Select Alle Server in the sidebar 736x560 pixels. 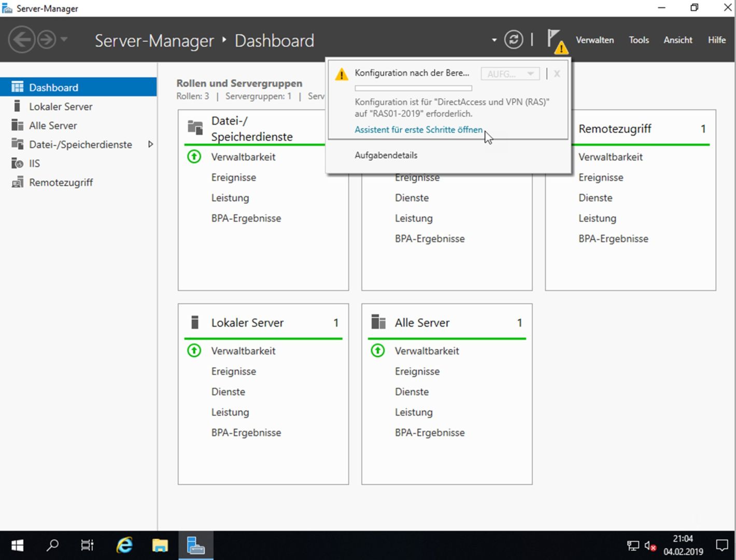pyautogui.click(x=78, y=125)
